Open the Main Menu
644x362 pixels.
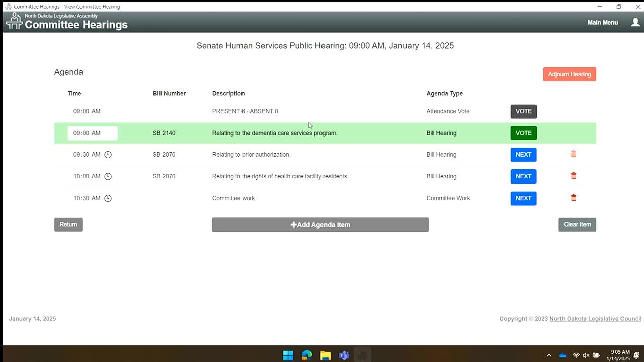pyautogui.click(x=603, y=22)
